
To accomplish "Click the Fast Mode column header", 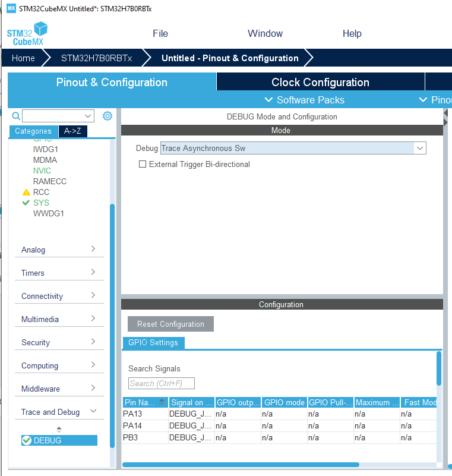I will (419, 402).
